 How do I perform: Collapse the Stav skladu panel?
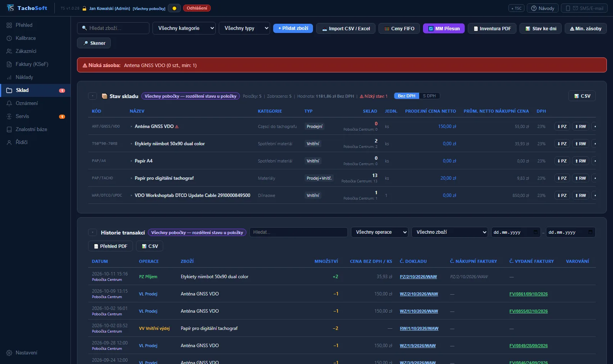92,96
